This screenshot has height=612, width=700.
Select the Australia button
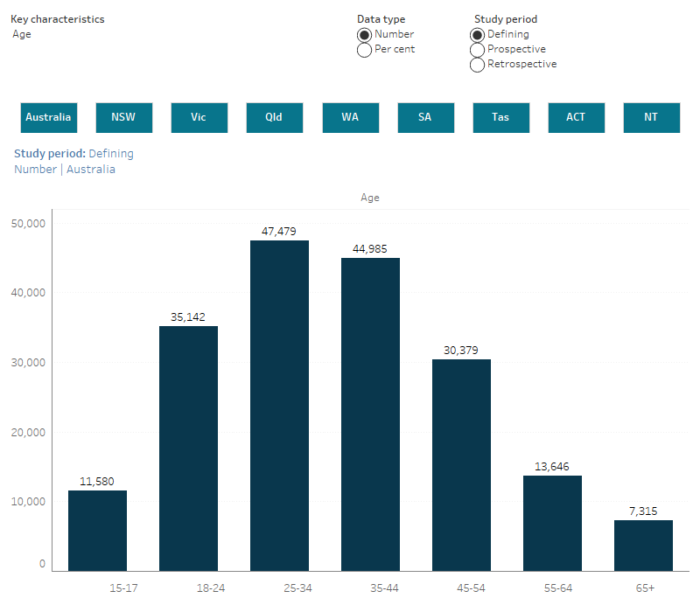tap(48, 117)
